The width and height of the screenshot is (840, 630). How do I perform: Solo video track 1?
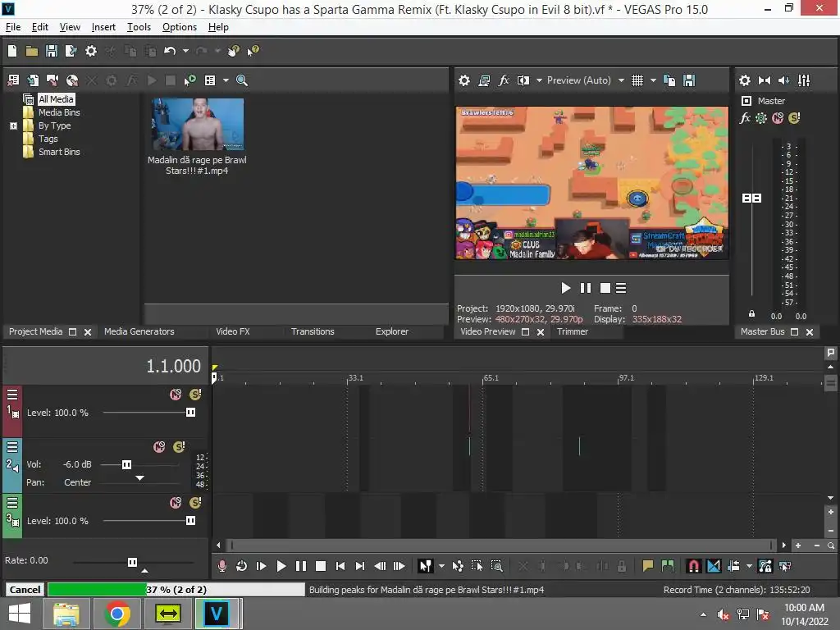(195, 395)
